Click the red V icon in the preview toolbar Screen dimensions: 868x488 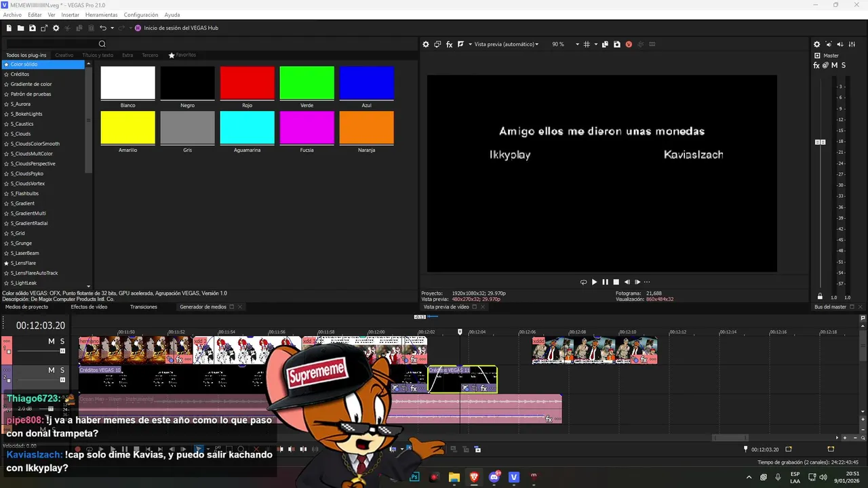(x=629, y=44)
